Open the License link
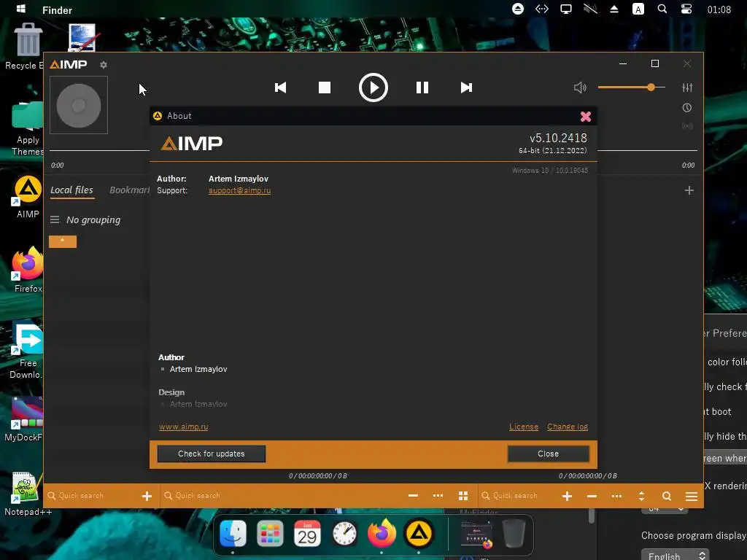This screenshot has height=560, width=747. 524,427
